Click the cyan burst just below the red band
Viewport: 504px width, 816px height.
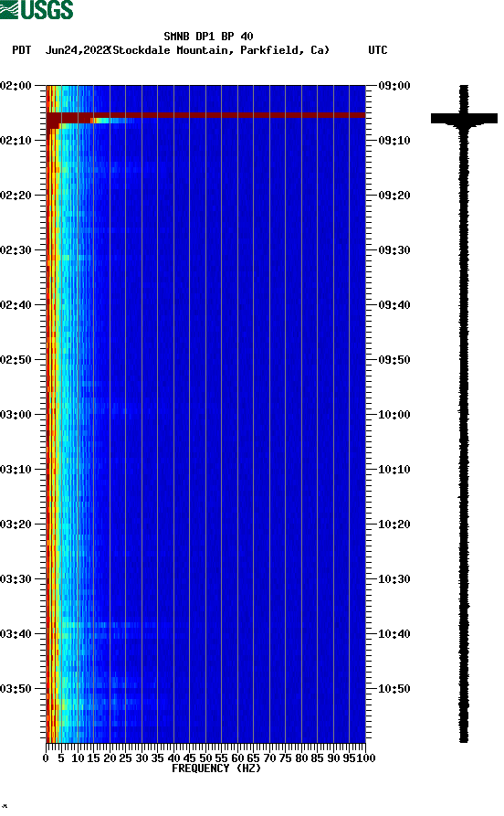tap(112, 121)
